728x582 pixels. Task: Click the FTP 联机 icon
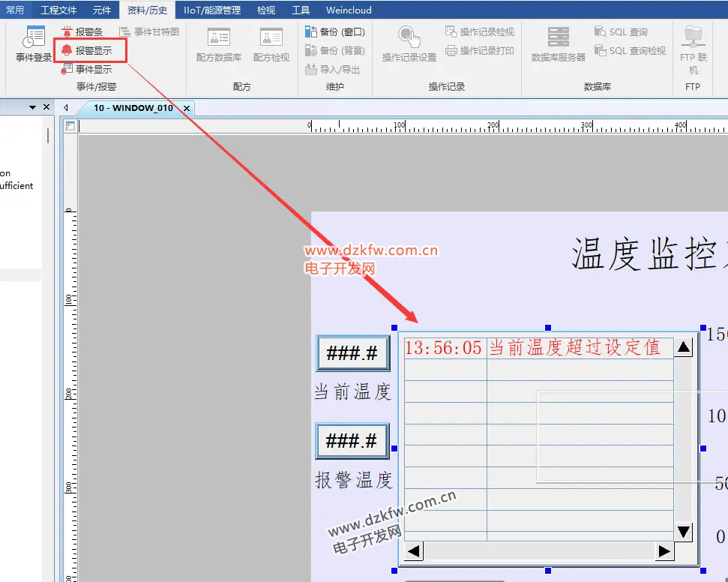coord(693,46)
